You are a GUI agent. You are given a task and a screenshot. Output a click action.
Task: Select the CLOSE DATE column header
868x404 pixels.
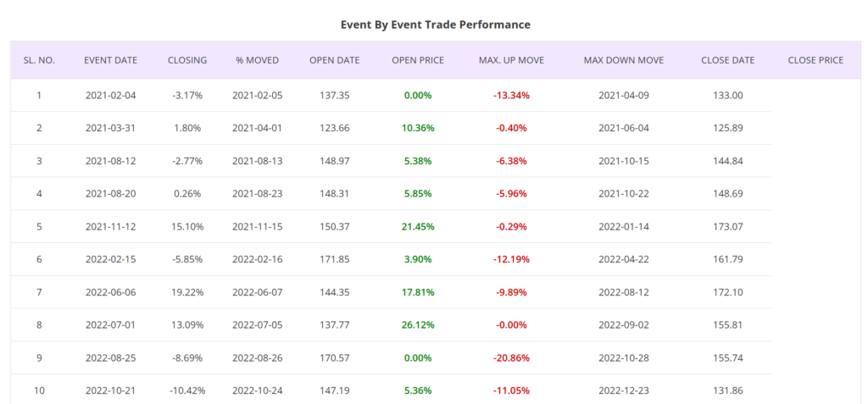point(727,60)
